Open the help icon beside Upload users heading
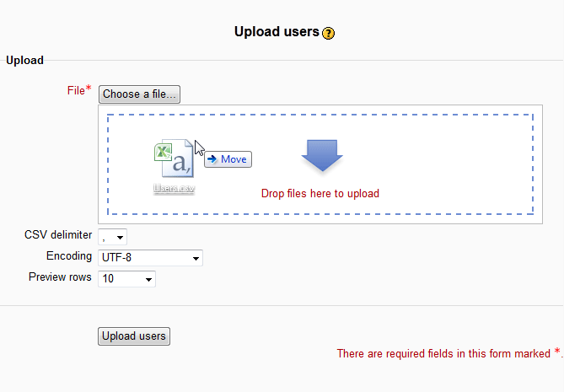Image resolution: width=564 pixels, height=392 pixels. point(329,34)
